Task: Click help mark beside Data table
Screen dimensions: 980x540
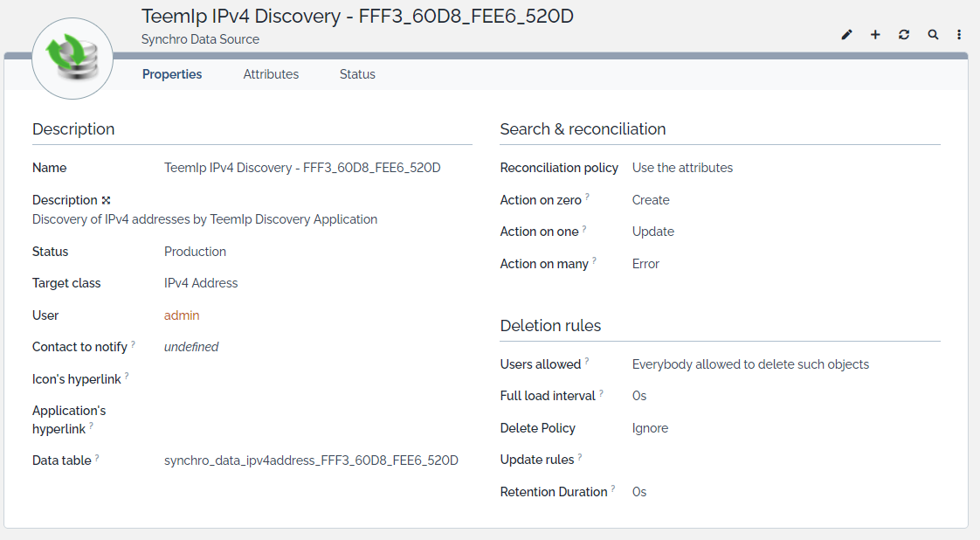Action: pyautogui.click(x=97, y=457)
